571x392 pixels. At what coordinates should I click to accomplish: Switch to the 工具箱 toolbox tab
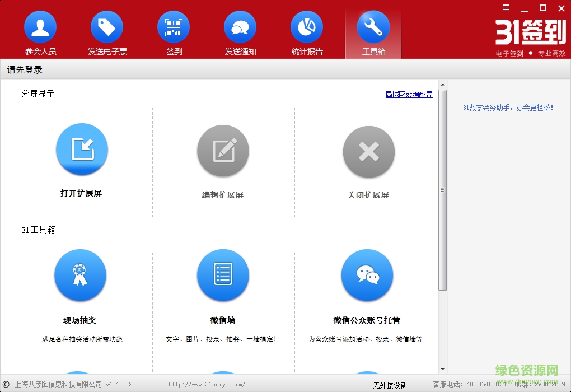click(373, 28)
